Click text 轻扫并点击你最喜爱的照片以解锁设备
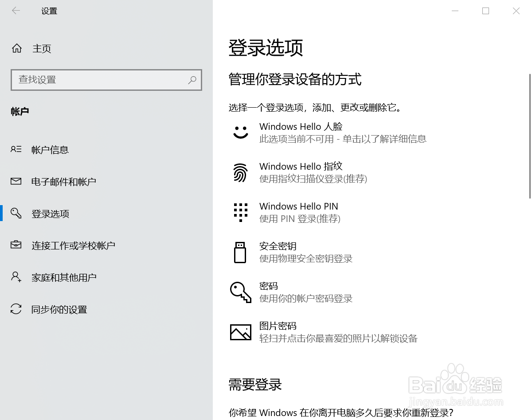532x420 pixels. point(338,338)
